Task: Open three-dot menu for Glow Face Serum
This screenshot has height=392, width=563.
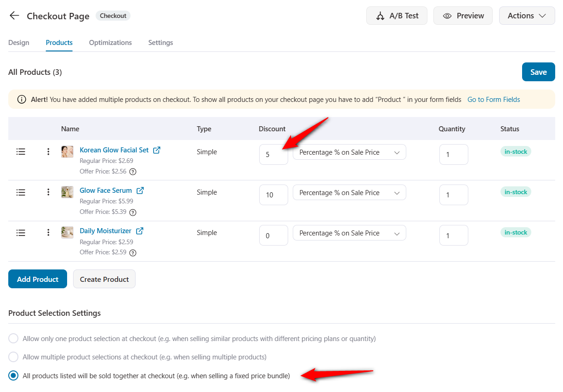Action: [x=48, y=192]
